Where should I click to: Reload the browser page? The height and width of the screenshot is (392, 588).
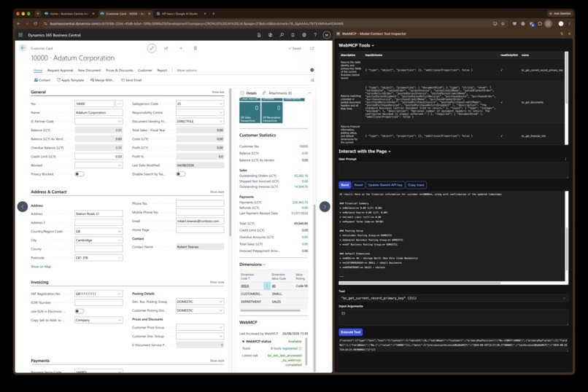[36, 23]
